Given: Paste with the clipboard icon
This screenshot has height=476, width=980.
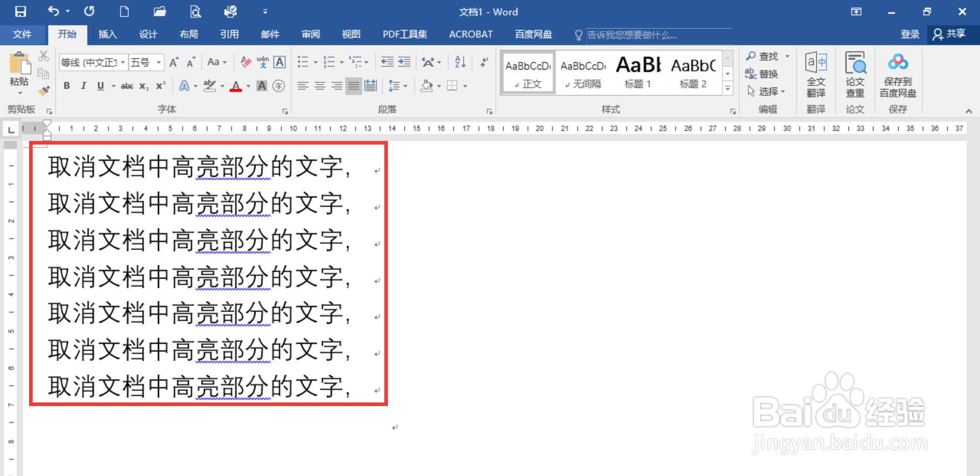Looking at the screenshot, I should tap(19, 63).
